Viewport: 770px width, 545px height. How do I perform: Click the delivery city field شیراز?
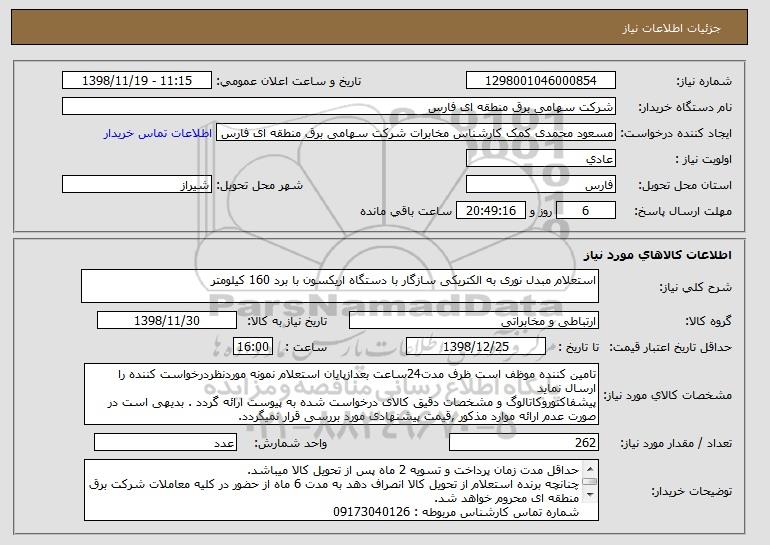click(137, 185)
